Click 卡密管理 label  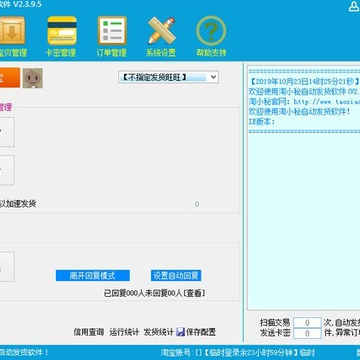click(x=61, y=53)
